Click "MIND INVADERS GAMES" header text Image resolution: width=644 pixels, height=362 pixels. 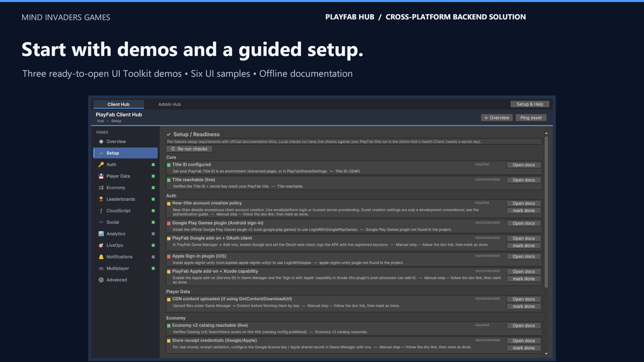point(66,17)
